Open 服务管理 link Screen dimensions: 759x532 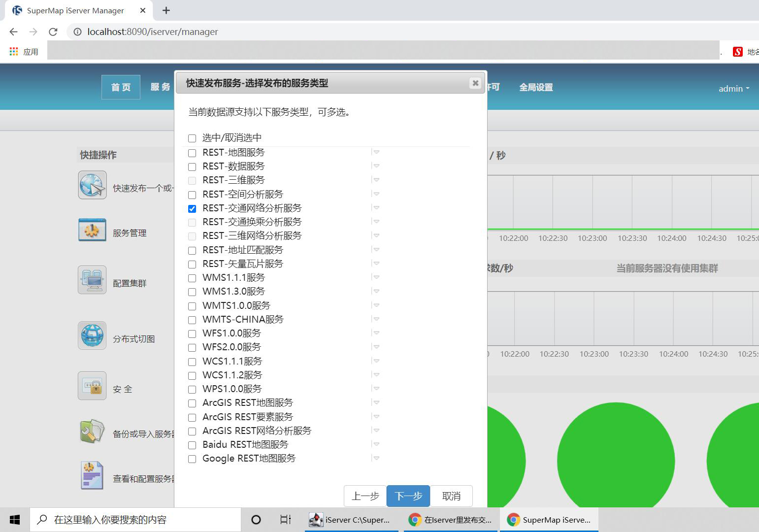pyautogui.click(x=130, y=233)
